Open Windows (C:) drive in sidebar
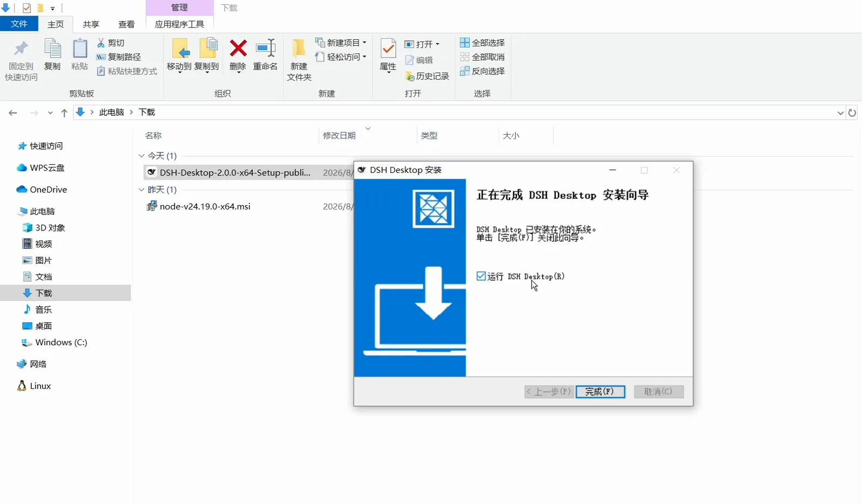Viewport: 862px width, 504px height. [54, 342]
